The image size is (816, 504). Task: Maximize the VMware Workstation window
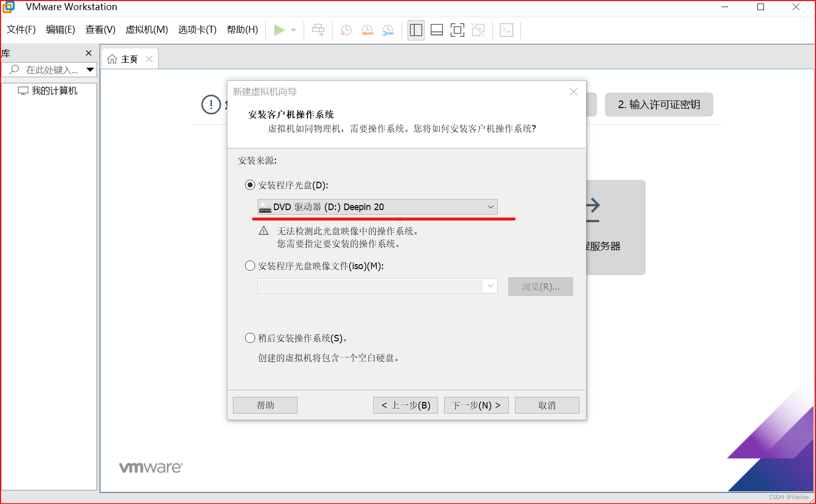(x=760, y=7)
